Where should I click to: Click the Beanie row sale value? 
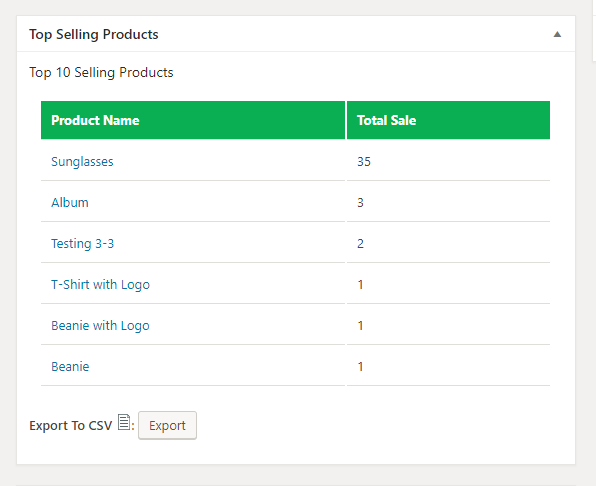coord(360,367)
